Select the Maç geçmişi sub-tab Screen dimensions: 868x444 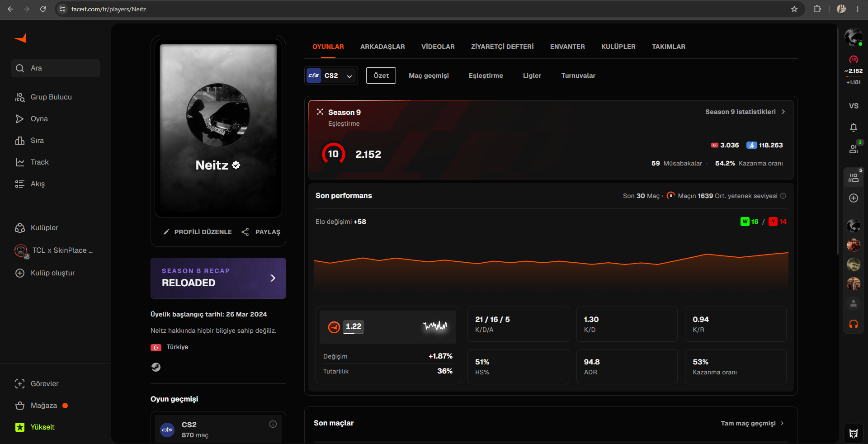(429, 76)
